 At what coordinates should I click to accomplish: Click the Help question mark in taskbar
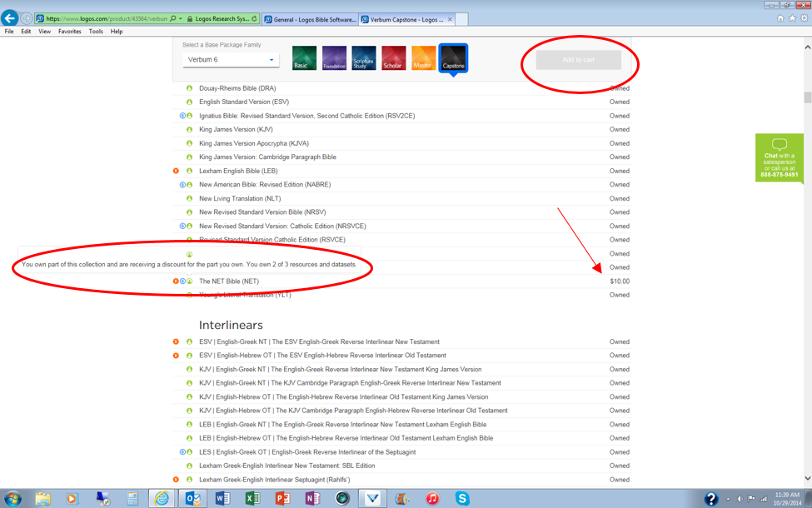[711, 499]
